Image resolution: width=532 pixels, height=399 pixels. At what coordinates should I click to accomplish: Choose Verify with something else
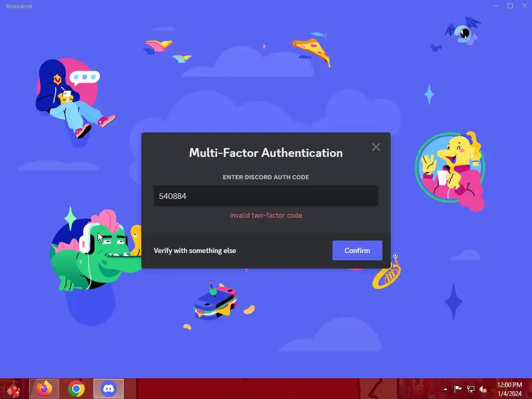pos(195,251)
